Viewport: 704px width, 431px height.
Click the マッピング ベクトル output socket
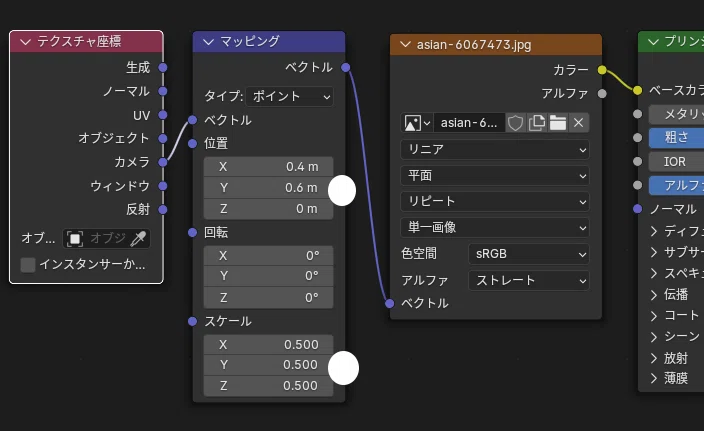[x=345, y=67]
